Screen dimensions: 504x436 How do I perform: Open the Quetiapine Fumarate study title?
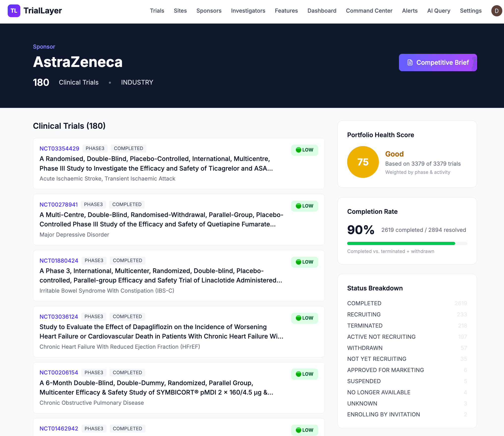point(161,219)
